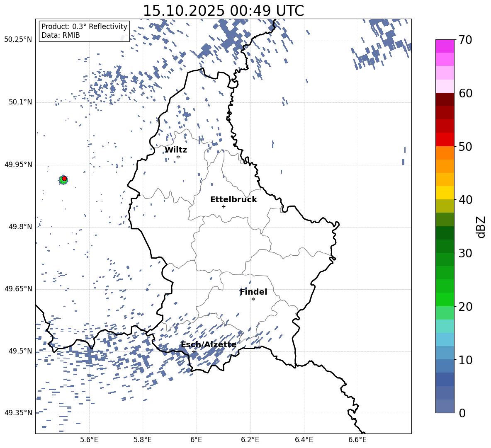This screenshot has width=491, height=448.
Task: Click the 6.2°E longitude label
Action: click(250, 440)
